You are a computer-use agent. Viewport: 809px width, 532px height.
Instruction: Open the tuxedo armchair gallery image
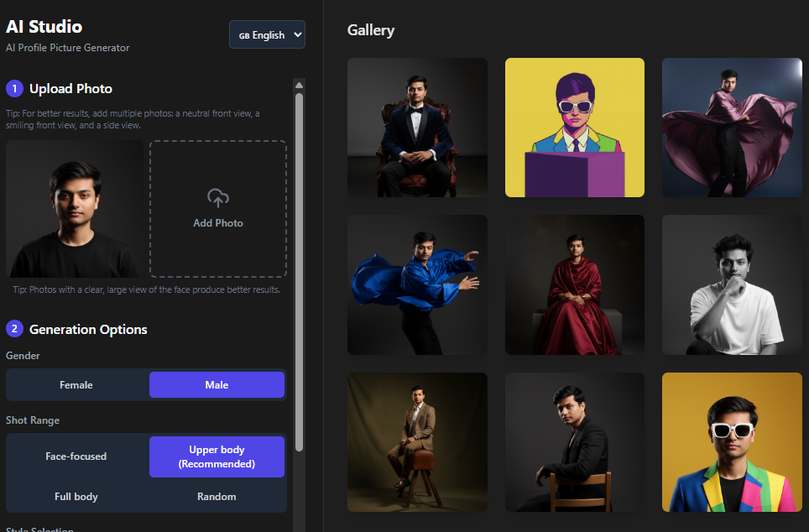pyautogui.click(x=417, y=128)
